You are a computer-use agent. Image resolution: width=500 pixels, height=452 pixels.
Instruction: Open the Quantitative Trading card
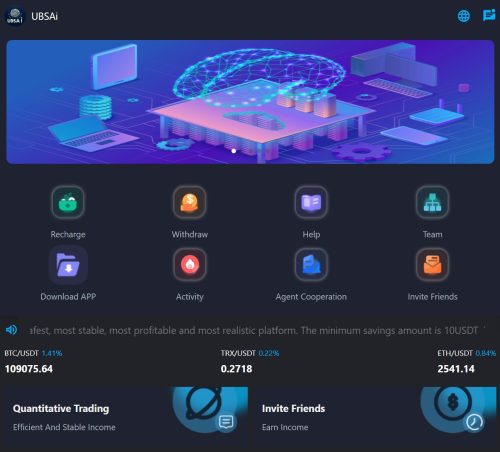(x=125, y=418)
